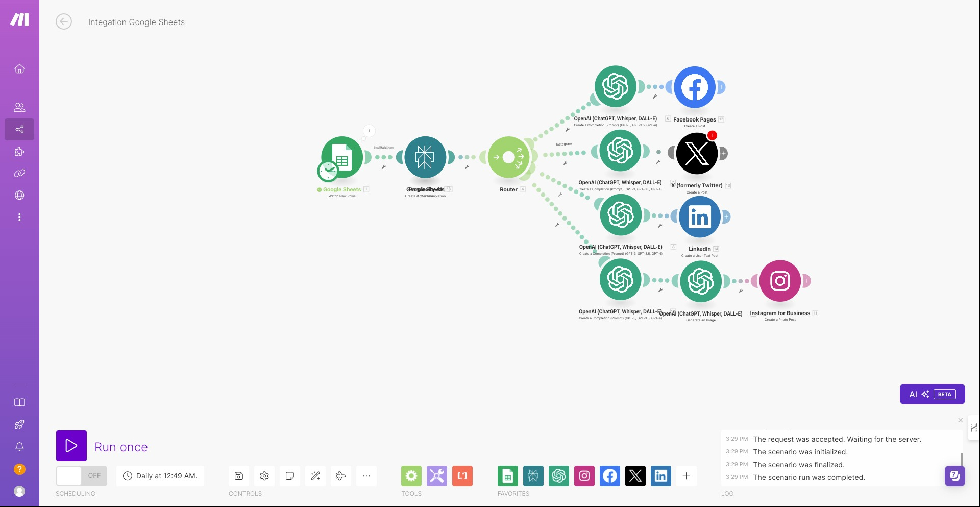Viewport: 980px width, 507px height.
Task: Select the Google Sheets Watch New Rows module
Action: click(x=342, y=157)
